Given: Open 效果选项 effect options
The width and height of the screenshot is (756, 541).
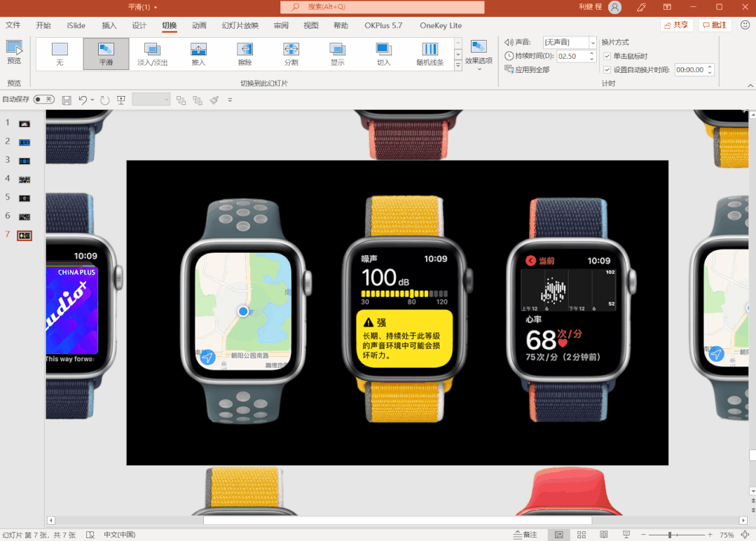Looking at the screenshot, I should pos(479,55).
